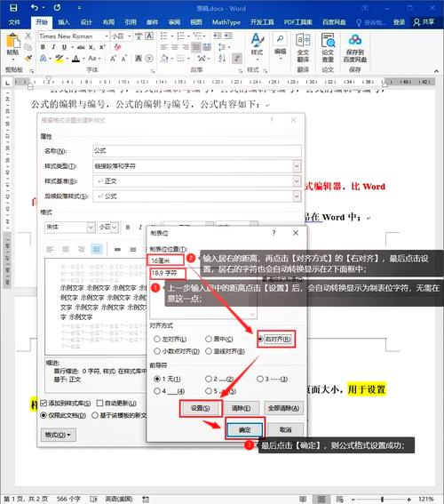Open the Times New Roman font dropdown
Screen dimensions: 444x504
point(107,36)
